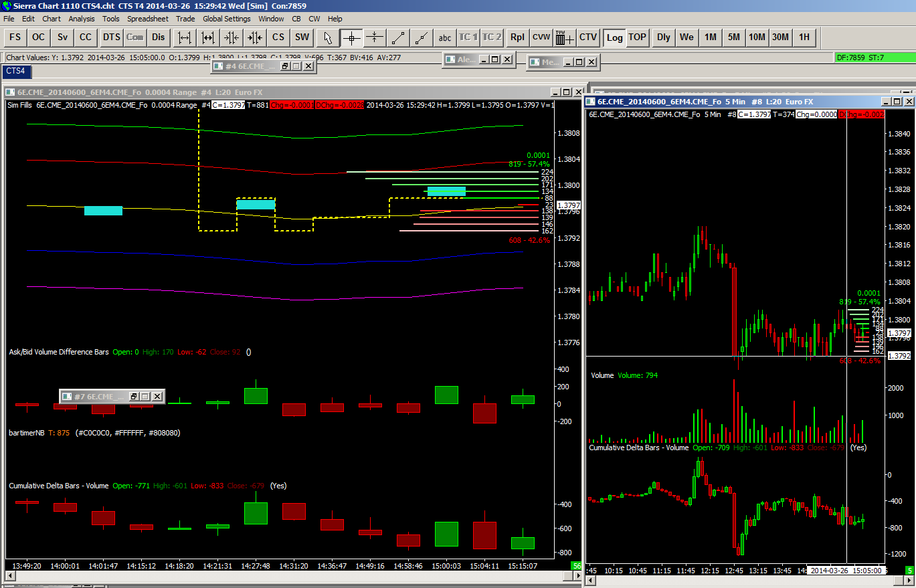Click the CC toolbar button
This screenshot has height=588, width=916.
click(x=86, y=37)
